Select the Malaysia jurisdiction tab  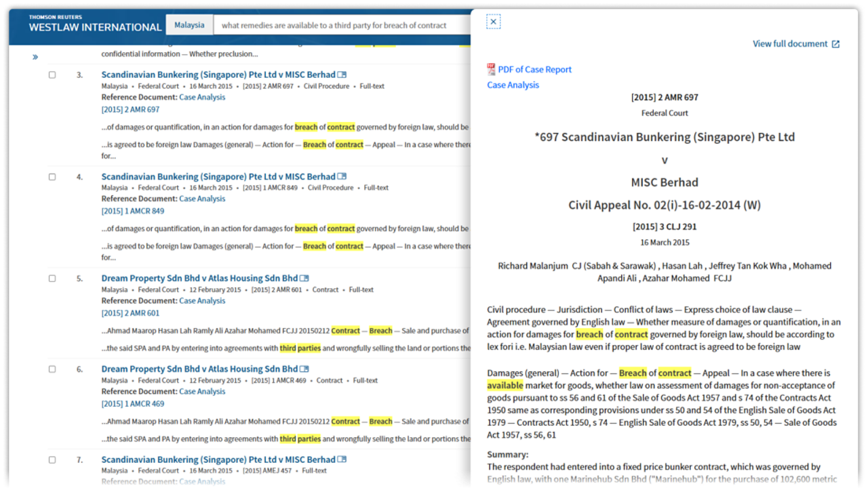click(189, 25)
